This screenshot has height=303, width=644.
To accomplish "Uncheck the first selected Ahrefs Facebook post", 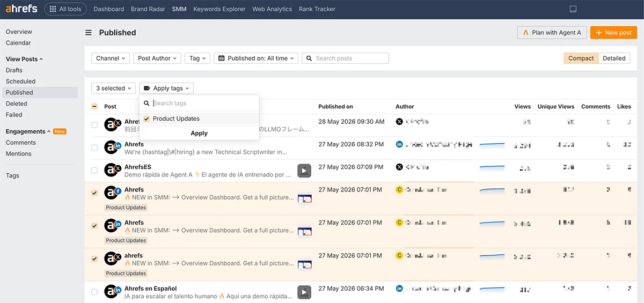I will click(94, 193).
